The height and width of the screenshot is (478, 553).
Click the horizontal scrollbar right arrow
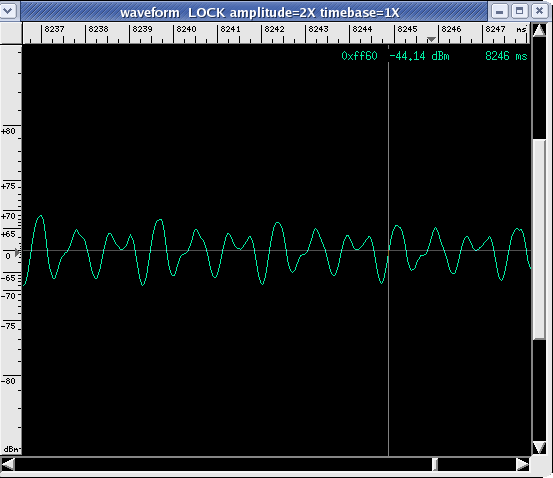click(523, 464)
